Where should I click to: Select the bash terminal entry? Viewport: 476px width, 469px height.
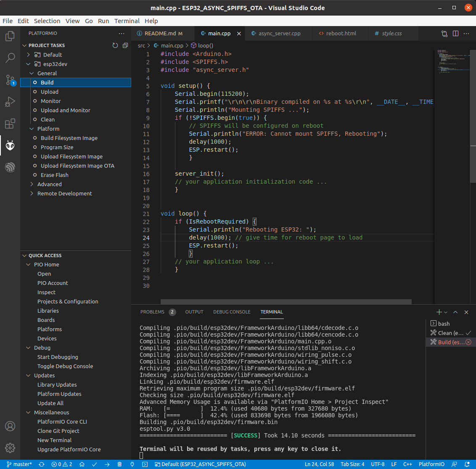pyautogui.click(x=450, y=324)
